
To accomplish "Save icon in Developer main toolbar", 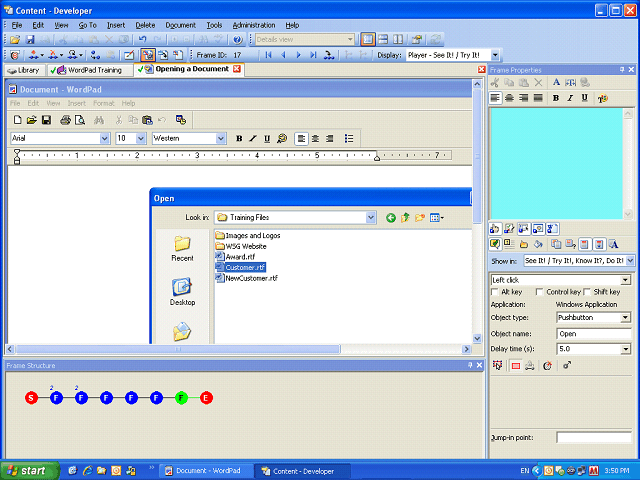I will click(x=30, y=40).
